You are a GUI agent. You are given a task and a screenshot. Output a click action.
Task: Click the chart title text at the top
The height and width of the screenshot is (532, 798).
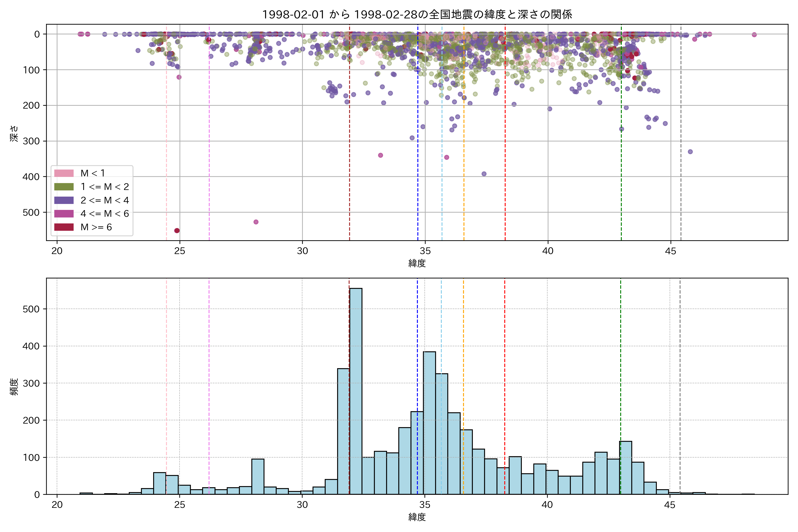click(x=417, y=14)
